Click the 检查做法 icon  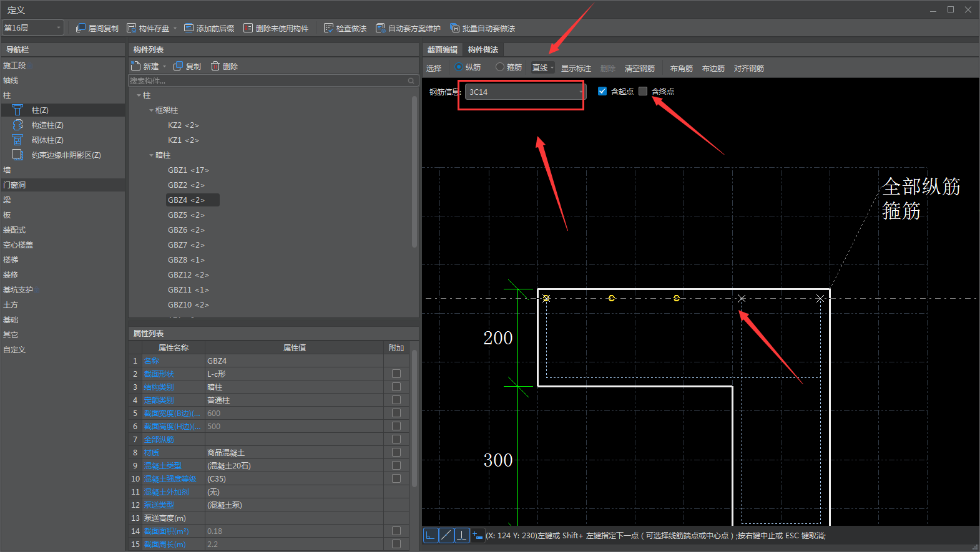pyautogui.click(x=328, y=28)
